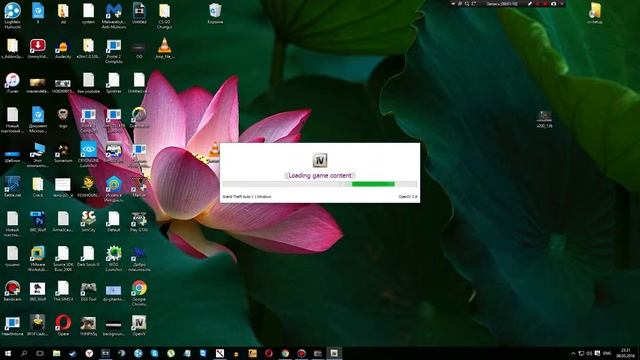This screenshot has height=360, width=640.
Task: Select the pencil draw tool in recorder bar
Action: coord(530,3)
